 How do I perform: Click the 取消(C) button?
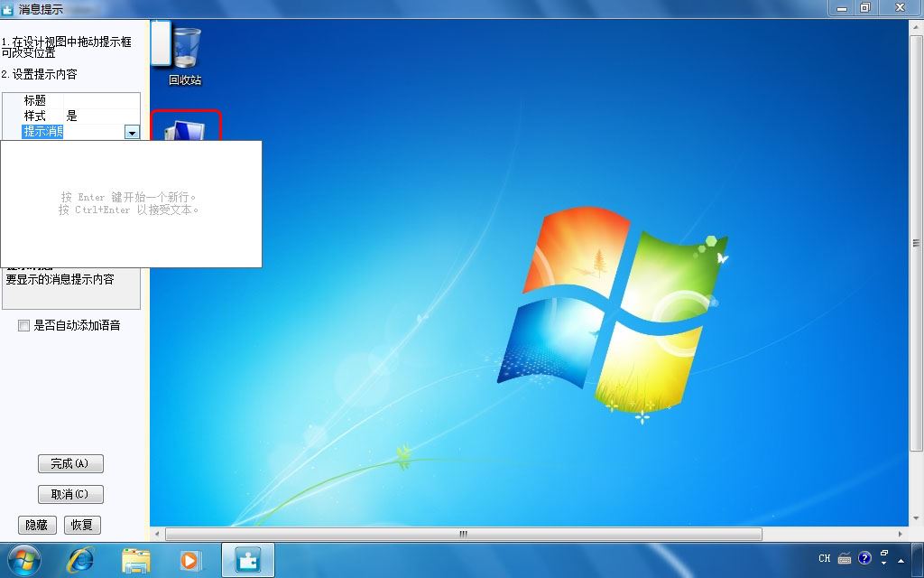coord(70,494)
